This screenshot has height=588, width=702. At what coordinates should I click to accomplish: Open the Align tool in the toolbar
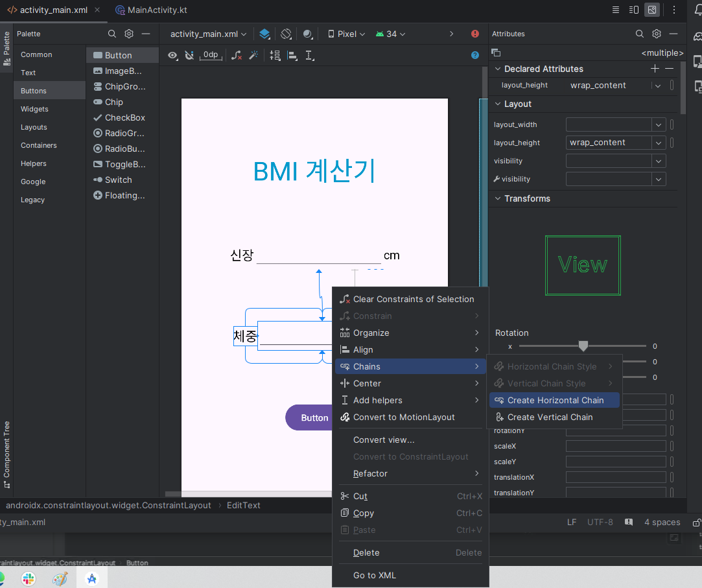292,56
